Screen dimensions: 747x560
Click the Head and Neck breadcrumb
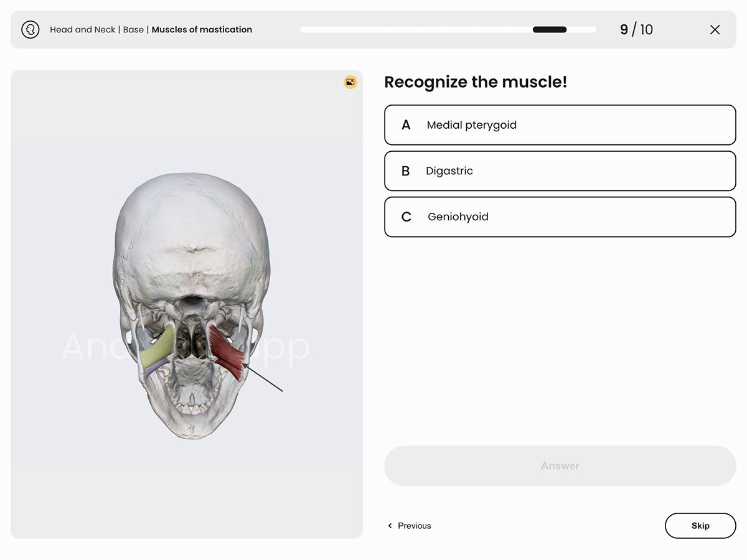coord(83,29)
